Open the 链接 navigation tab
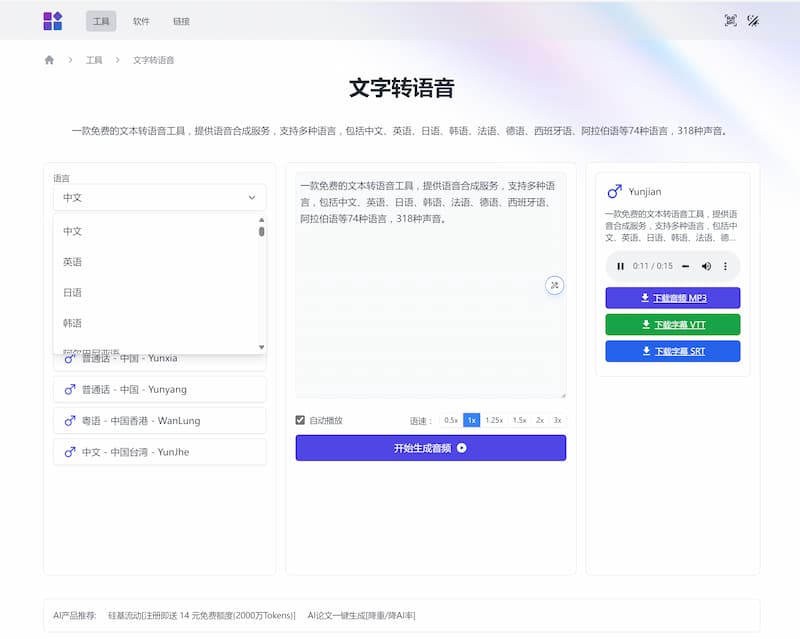 point(181,21)
